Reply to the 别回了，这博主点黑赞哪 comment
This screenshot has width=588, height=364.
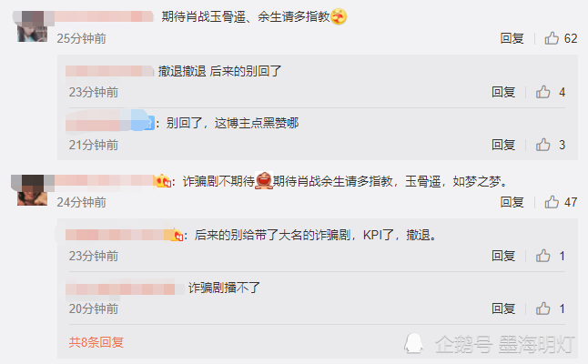coord(503,145)
